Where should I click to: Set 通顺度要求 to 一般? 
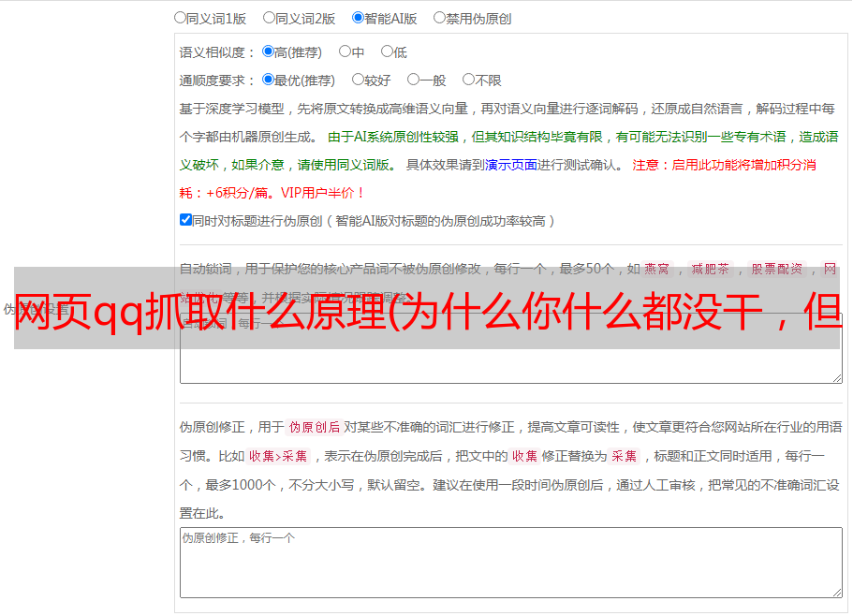(413, 80)
